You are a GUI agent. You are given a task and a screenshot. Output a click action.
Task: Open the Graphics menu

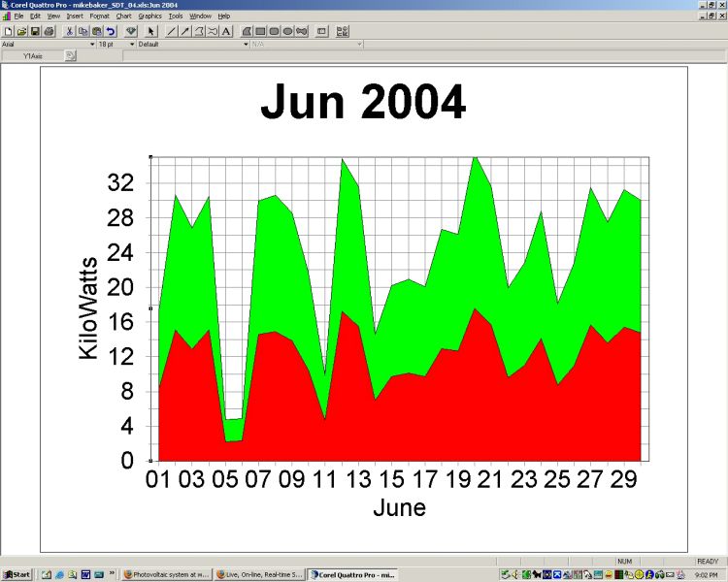click(149, 16)
